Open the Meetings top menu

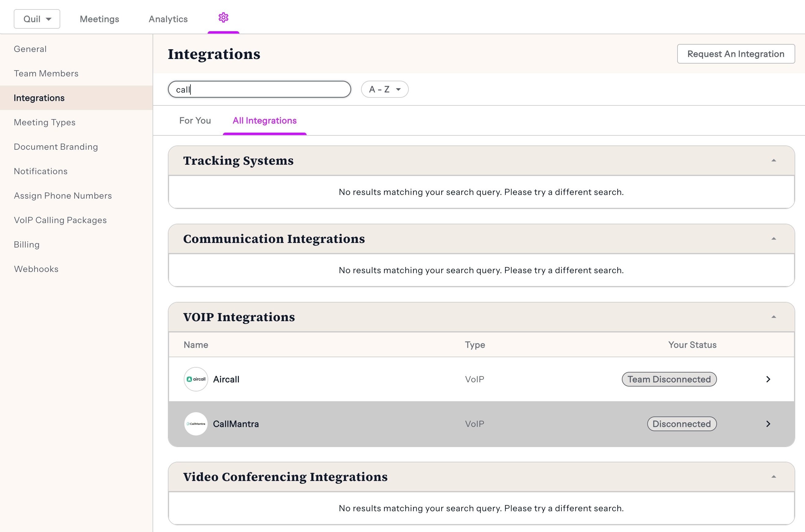coord(99,19)
